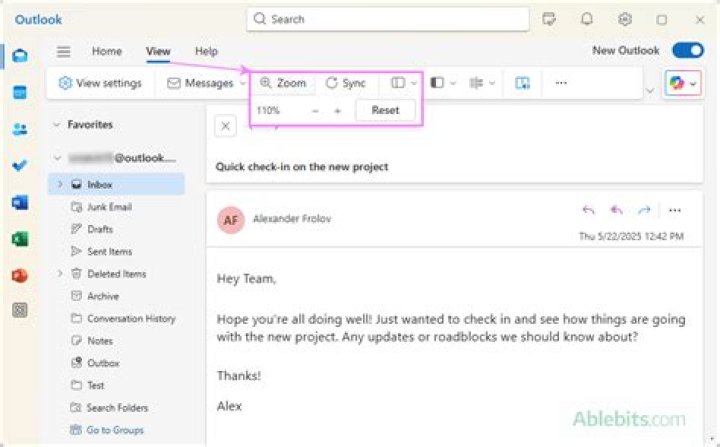The width and height of the screenshot is (720, 447).
Task: Select the Inbox folder
Action: tap(116, 184)
